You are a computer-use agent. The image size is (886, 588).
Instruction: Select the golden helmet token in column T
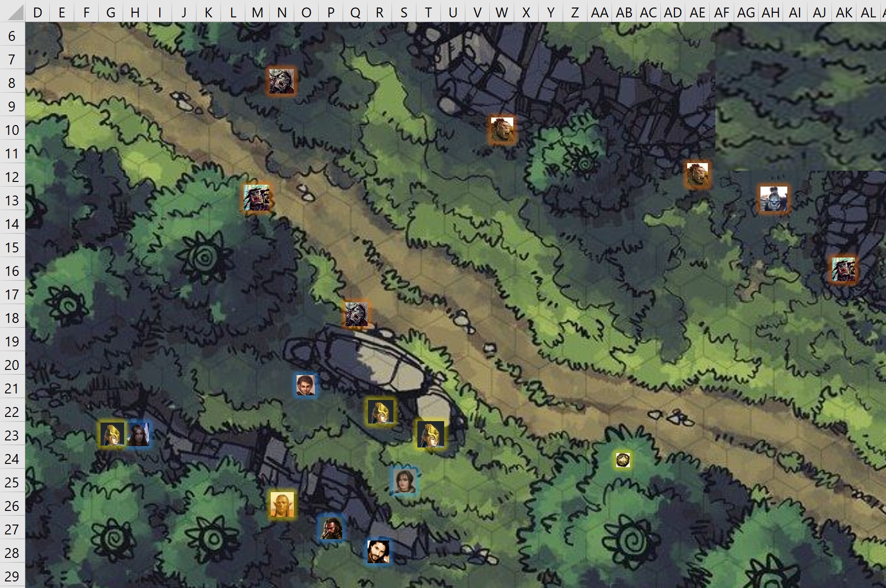431,434
